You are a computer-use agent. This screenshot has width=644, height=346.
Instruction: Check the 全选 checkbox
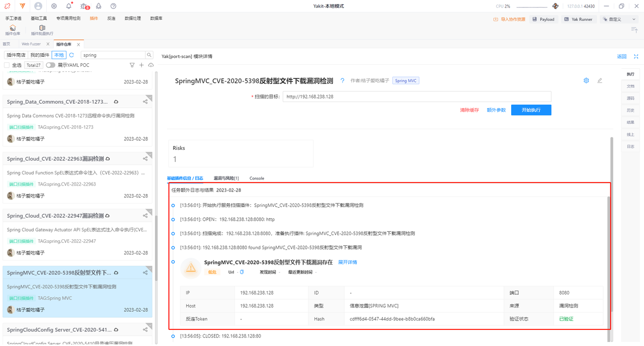7,65
